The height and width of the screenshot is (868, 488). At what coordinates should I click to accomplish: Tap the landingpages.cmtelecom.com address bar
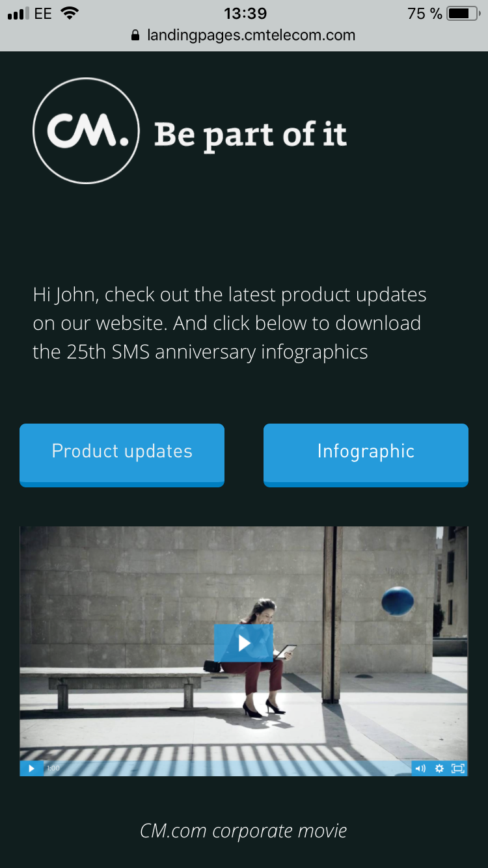point(244,35)
